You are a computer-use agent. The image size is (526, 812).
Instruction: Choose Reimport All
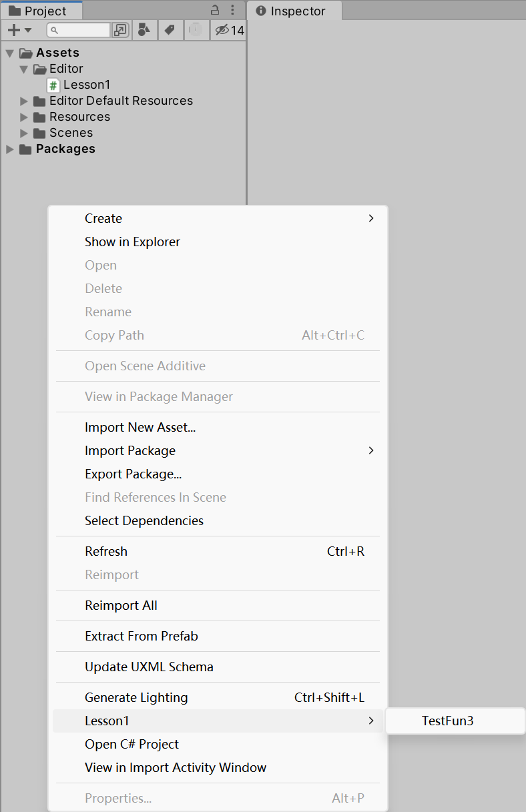218,605
